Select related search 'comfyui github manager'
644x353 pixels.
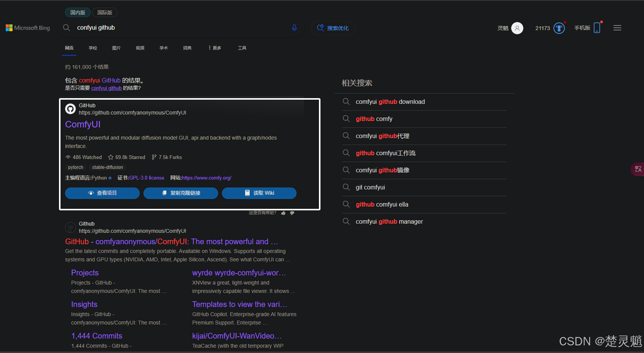click(x=389, y=221)
